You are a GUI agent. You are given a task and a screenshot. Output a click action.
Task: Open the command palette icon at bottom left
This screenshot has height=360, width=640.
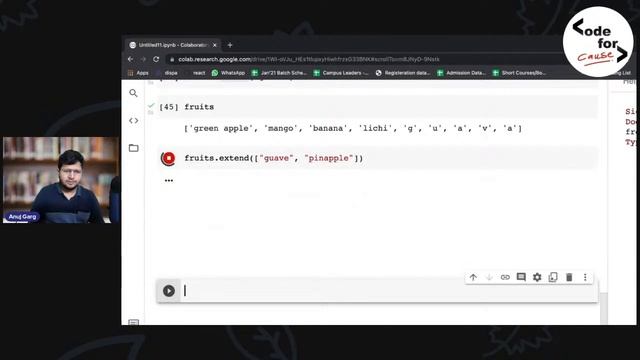click(x=133, y=322)
